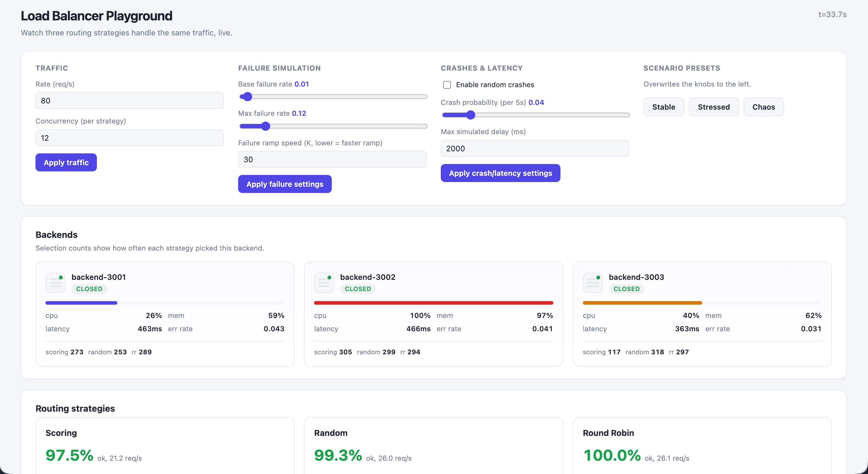Click the 99.3% Random success rate
The height and width of the screenshot is (474, 868).
coord(338,455)
